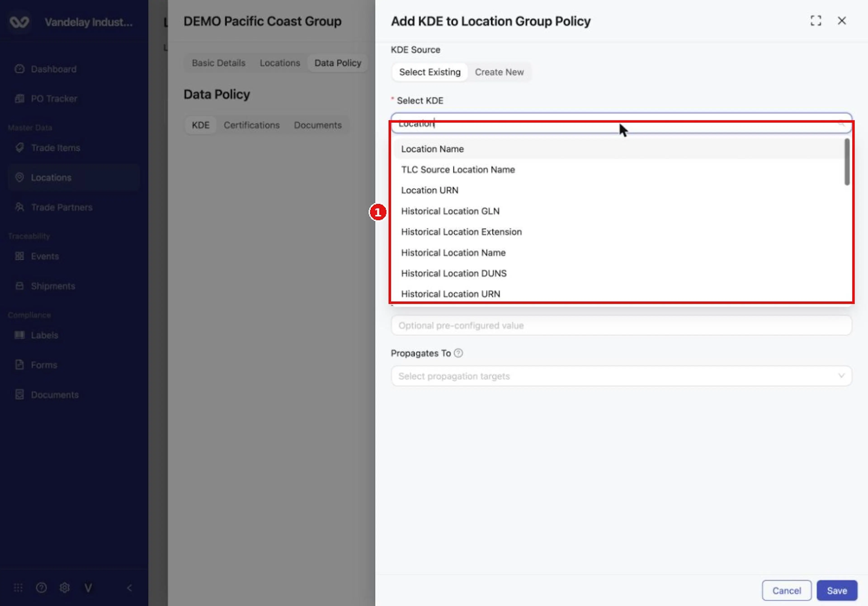Click Propagates To help icon
Image resolution: width=868 pixels, height=606 pixels.
click(x=458, y=353)
